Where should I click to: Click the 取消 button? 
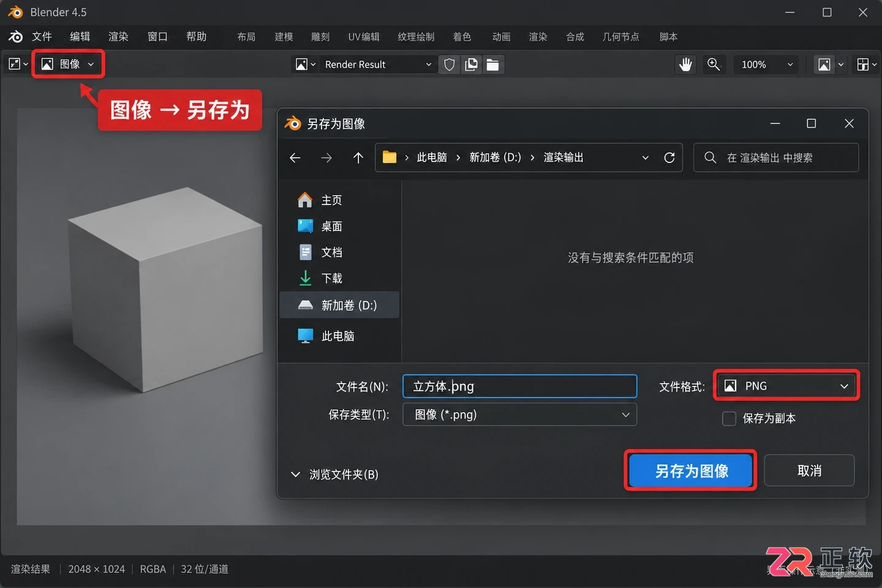(x=809, y=470)
